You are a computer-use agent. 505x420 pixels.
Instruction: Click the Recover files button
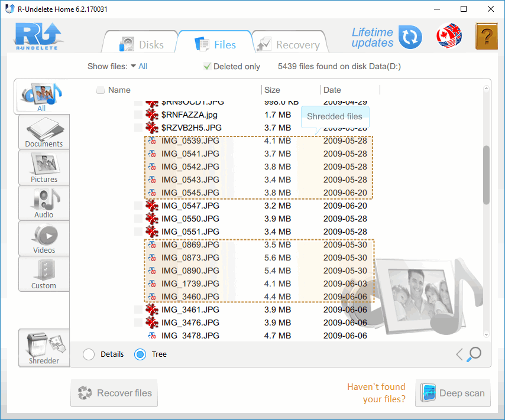tap(114, 393)
